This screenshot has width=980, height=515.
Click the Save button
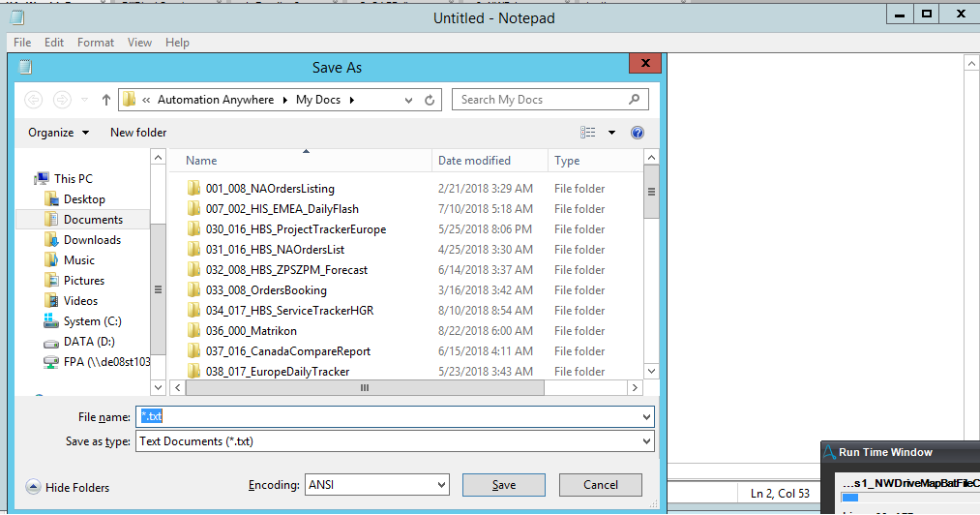(x=504, y=485)
